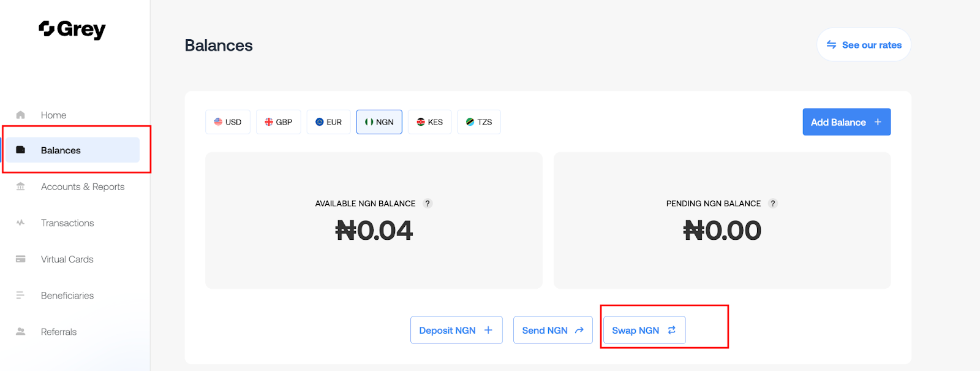Click the Virtual Cards card icon

pos(21,259)
